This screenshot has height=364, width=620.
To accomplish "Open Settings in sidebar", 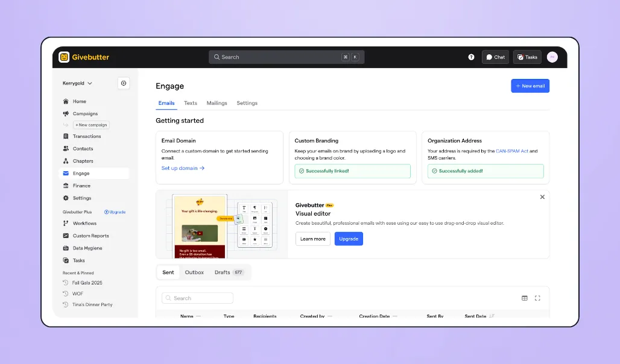I will coord(94,198).
